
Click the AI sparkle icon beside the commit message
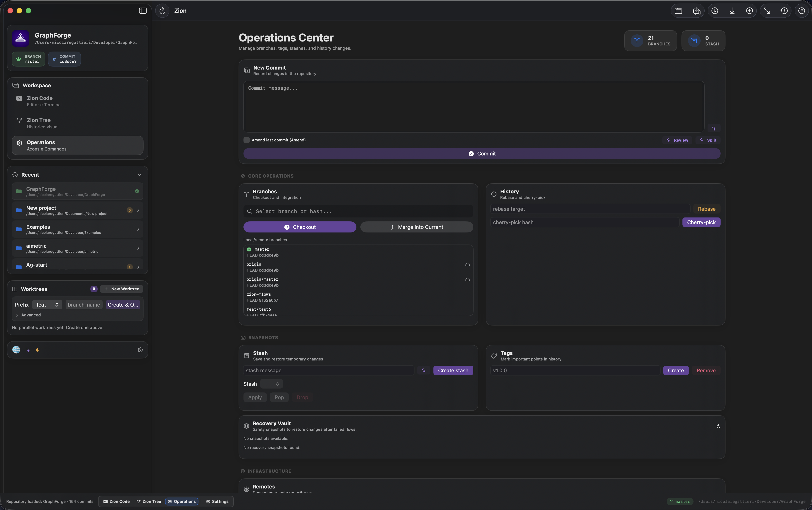coord(714,128)
